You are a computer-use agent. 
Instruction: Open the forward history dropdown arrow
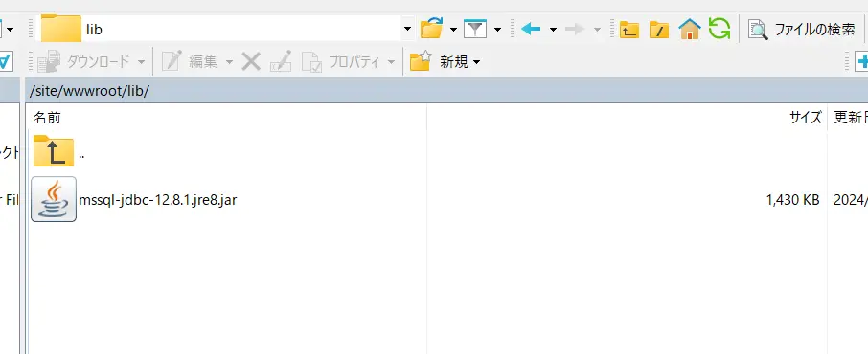pos(597,30)
